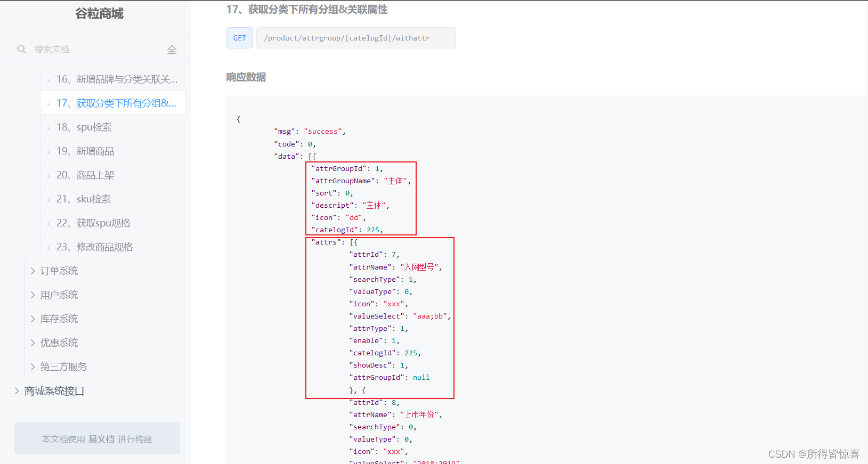Focus the 搜索文档 search field
The width and height of the screenshot is (868, 464).
tap(96, 49)
